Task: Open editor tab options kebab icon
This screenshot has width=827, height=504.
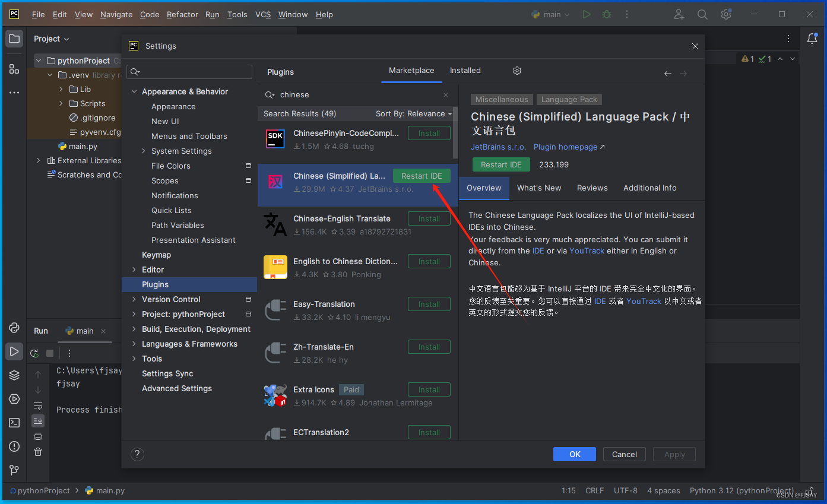Action: coord(788,39)
